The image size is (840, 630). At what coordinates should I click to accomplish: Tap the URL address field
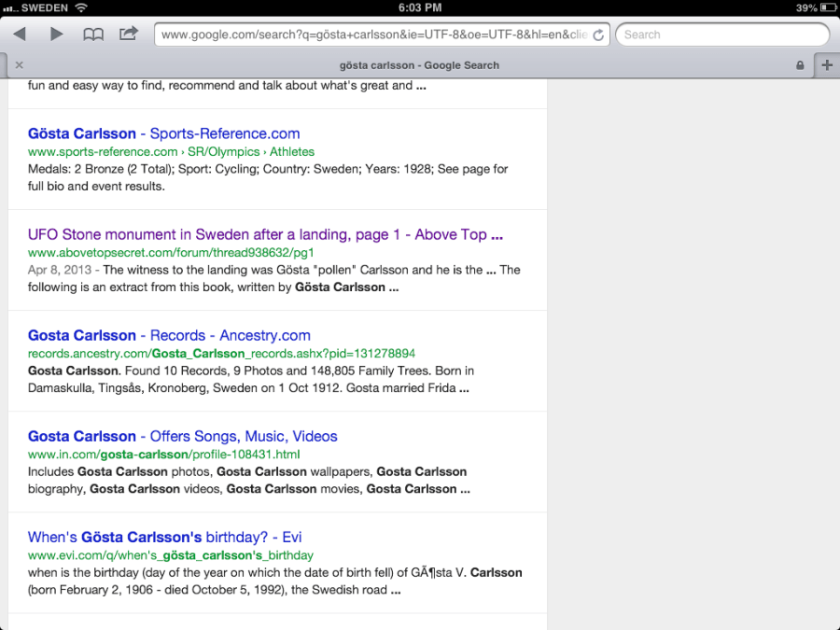coord(373,35)
